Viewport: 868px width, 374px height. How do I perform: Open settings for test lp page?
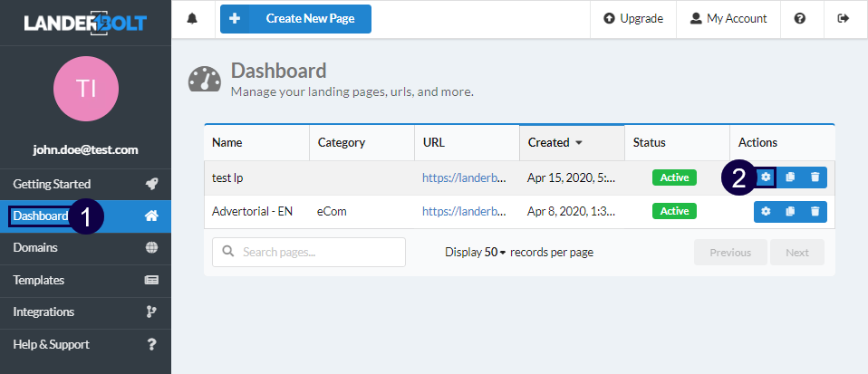pos(766,177)
